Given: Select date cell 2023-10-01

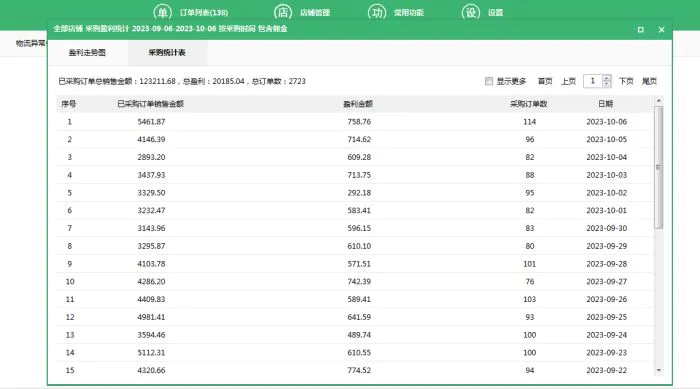Looking at the screenshot, I should point(607,210).
